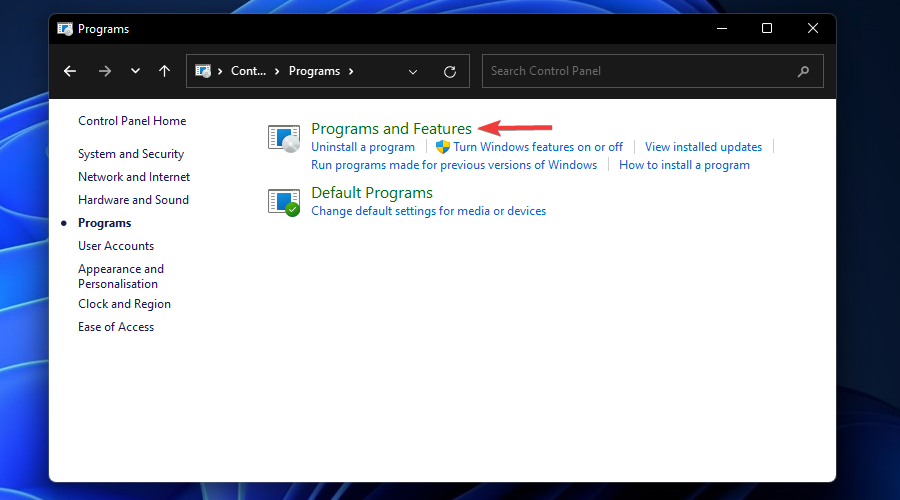
Task: Open Turn Windows features on or off
Action: point(538,147)
